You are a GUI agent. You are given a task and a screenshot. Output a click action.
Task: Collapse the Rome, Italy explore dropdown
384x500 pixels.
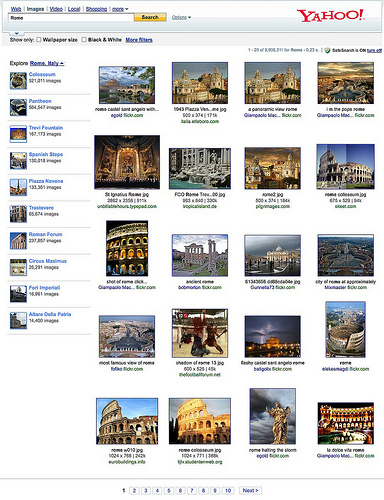[47, 63]
